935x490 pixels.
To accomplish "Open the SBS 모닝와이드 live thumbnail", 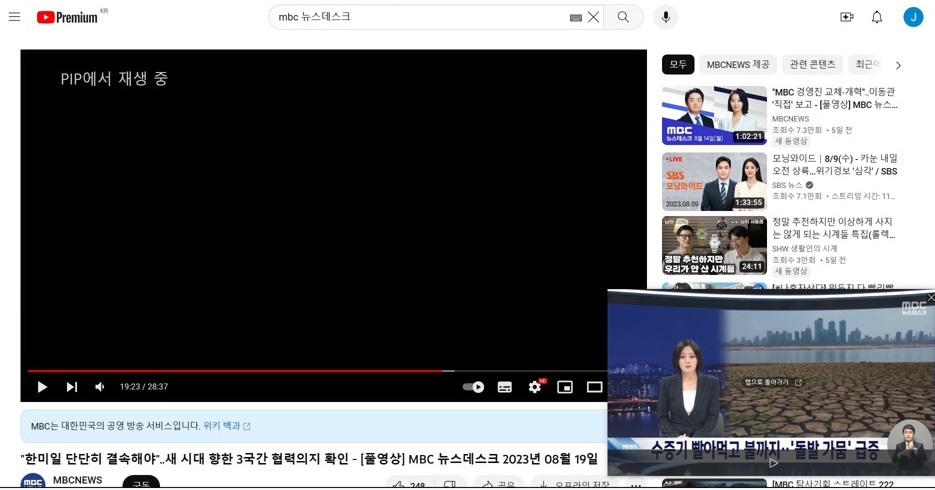I will (x=714, y=182).
